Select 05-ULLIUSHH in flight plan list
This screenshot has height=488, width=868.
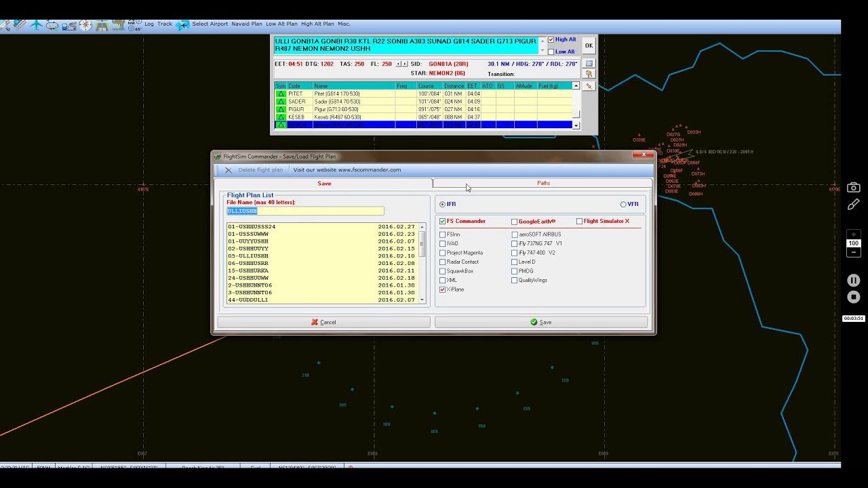[322, 256]
